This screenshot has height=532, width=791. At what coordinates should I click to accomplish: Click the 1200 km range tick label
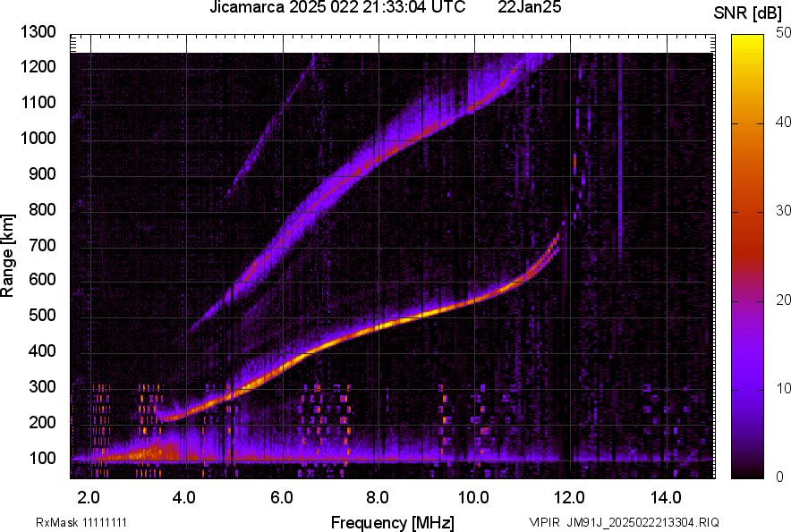pos(38,66)
